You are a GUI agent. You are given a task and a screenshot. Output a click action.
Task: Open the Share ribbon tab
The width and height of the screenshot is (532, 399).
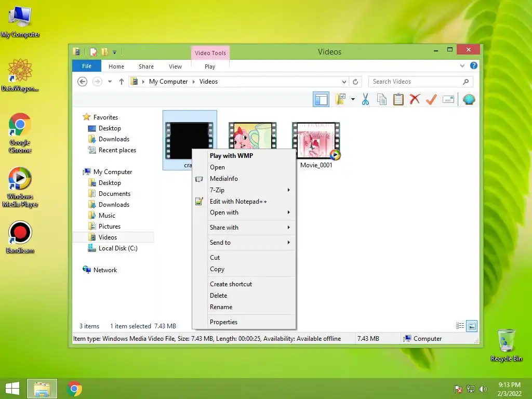(x=146, y=66)
